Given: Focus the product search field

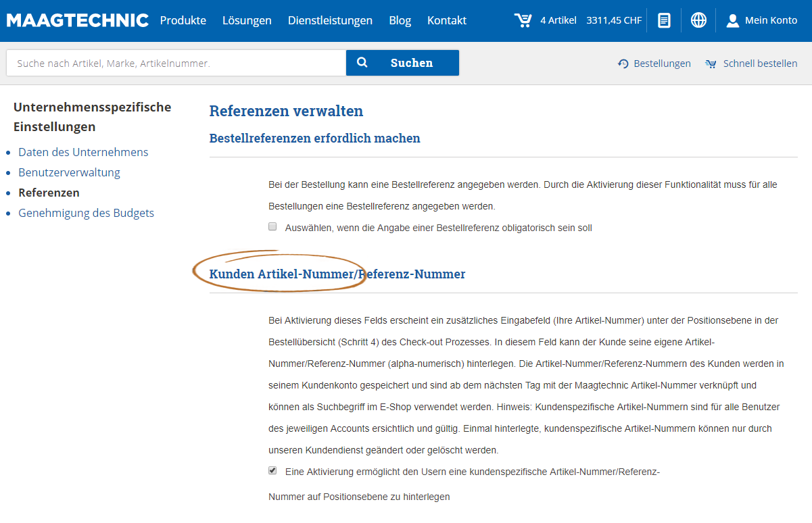Looking at the screenshot, I should point(176,63).
